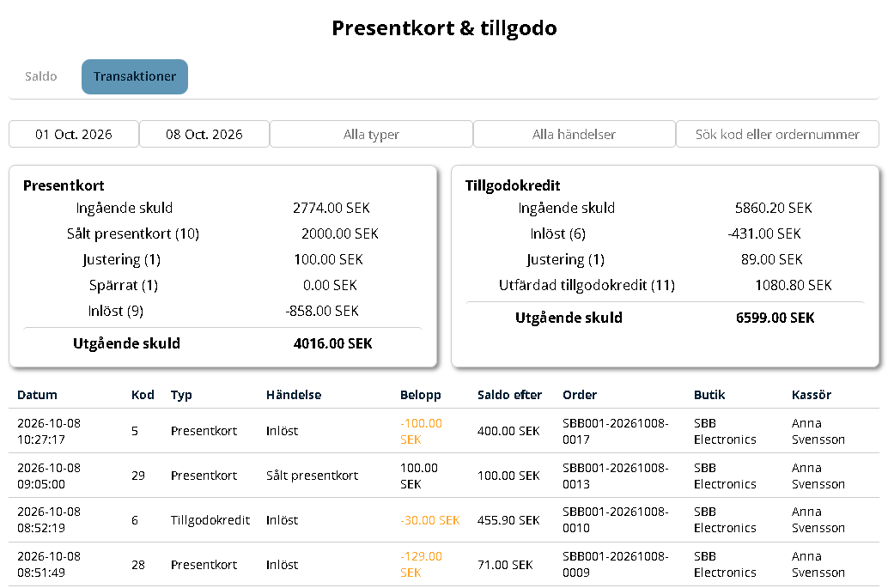Click Inlöst (9) in Presentkort summary
The height and width of the screenshot is (588, 888).
116,312
